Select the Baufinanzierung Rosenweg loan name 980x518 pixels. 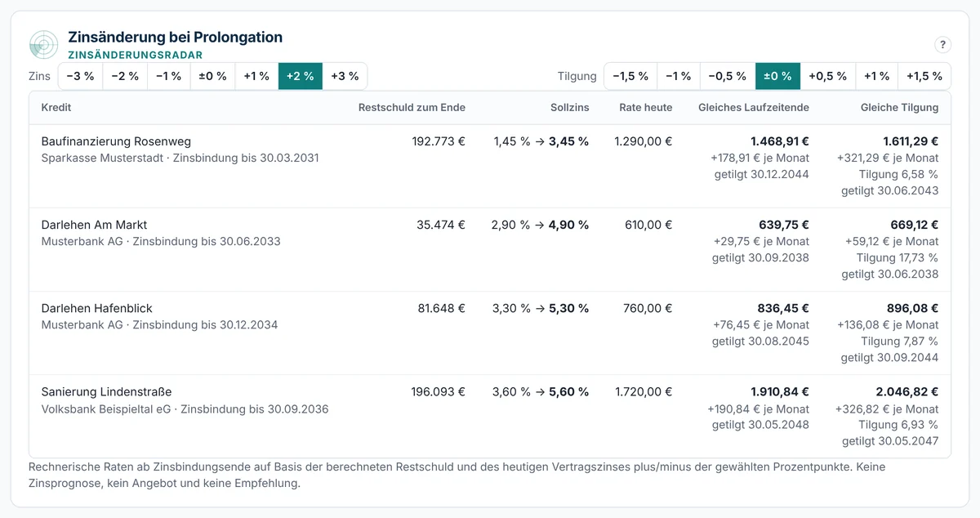(116, 141)
